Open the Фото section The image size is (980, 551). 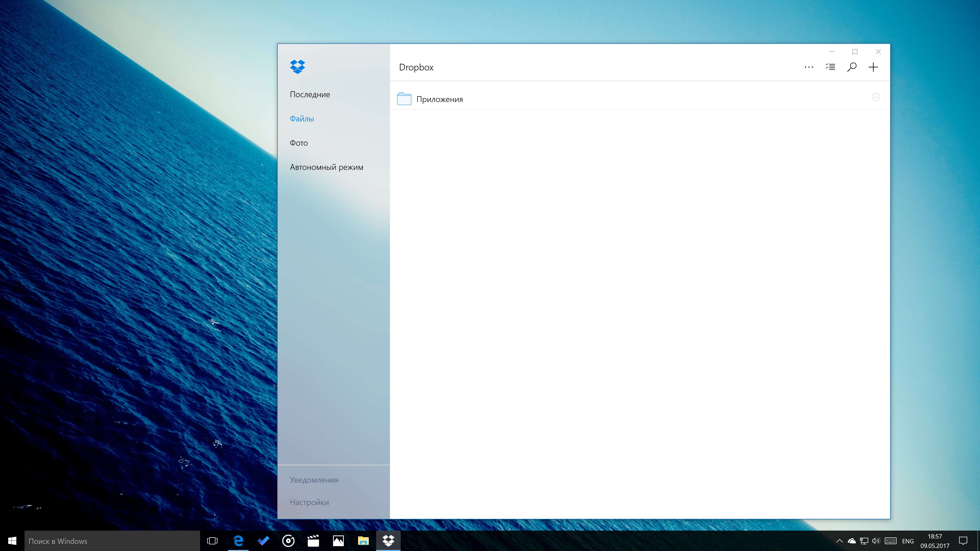point(299,143)
